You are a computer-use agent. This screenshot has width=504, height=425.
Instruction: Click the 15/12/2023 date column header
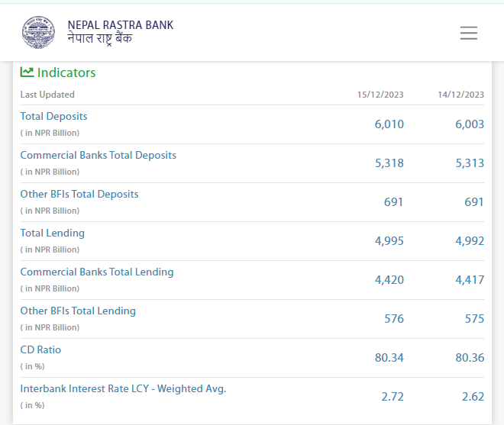point(380,95)
